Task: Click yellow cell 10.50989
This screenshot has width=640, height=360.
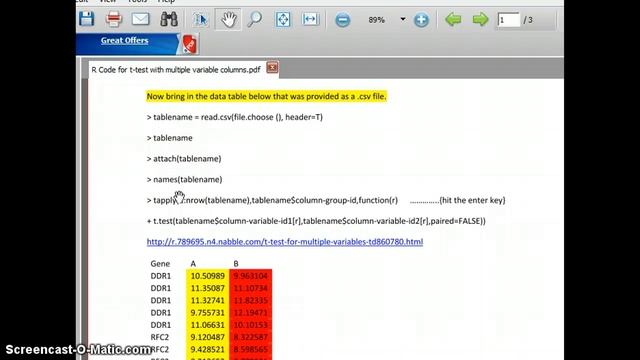Action: [x=207, y=276]
